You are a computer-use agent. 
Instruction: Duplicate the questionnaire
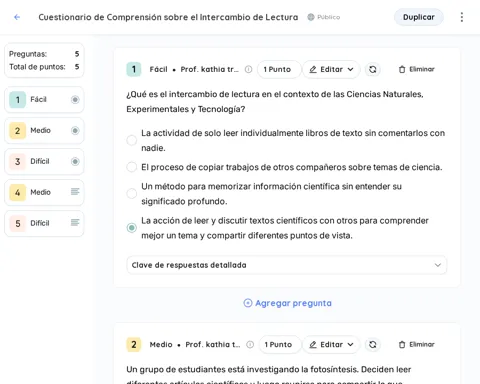click(419, 17)
